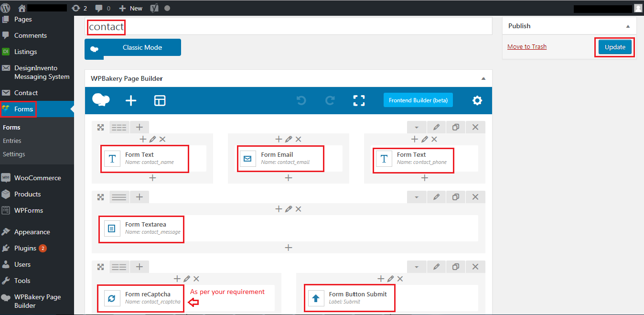This screenshot has width=644, height=315.
Task: Open the New content menu
Action: click(130, 8)
